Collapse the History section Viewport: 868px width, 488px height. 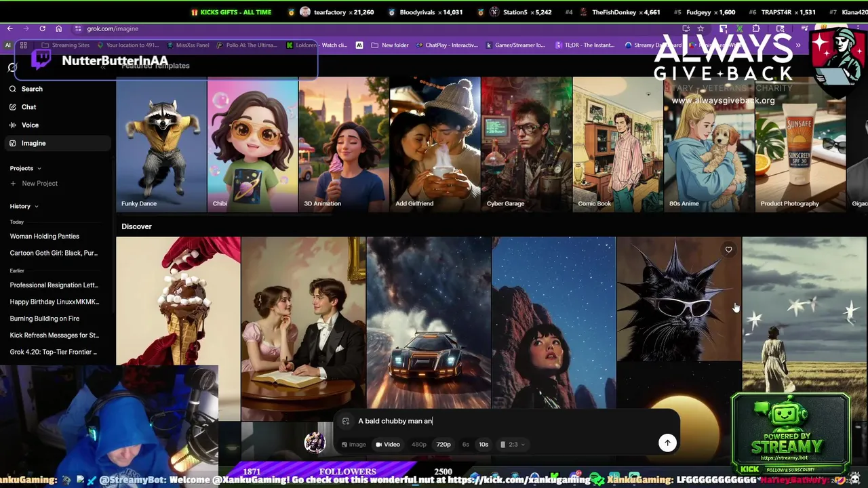24,206
